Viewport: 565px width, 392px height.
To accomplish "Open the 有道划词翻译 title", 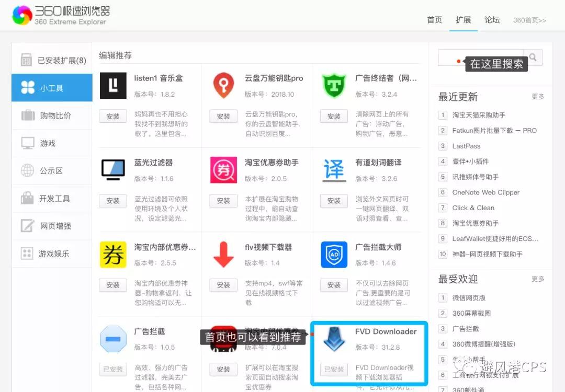I will point(378,163).
